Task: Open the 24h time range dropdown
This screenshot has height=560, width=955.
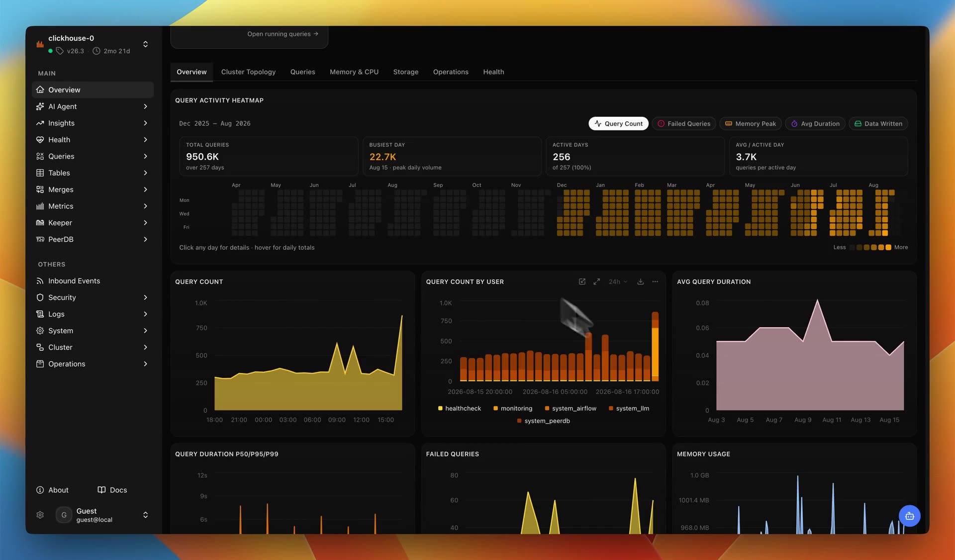Action: tap(618, 281)
